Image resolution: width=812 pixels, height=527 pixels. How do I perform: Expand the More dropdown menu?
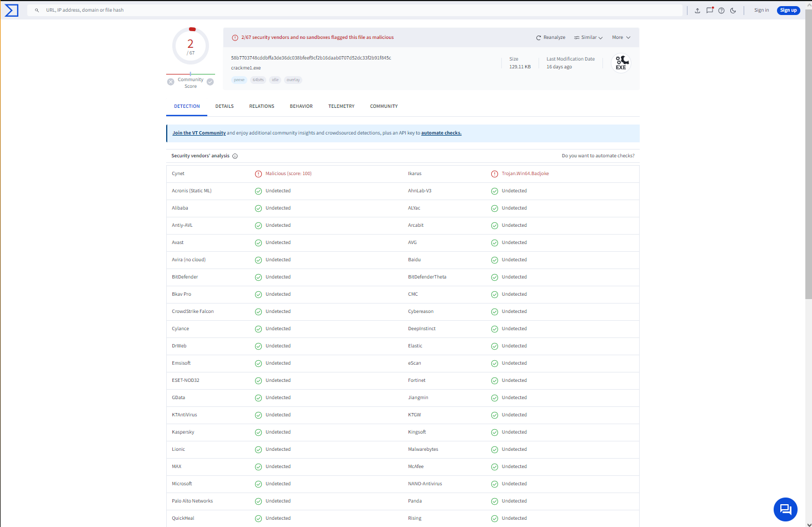[621, 38]
